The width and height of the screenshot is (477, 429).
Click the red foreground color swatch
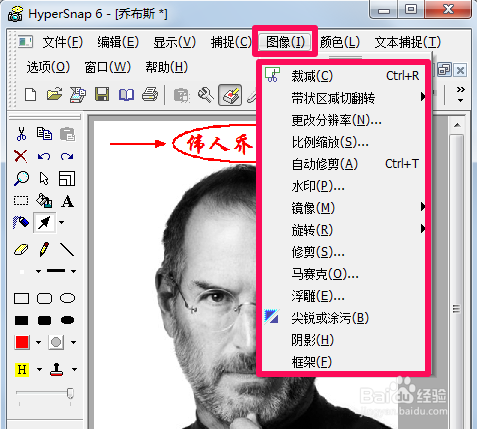pos(22,342)
